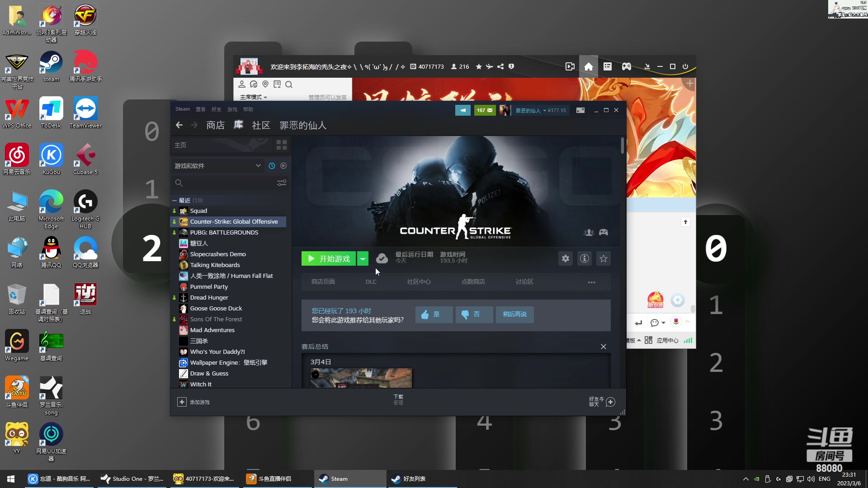Viewport: 868px width, 488px height.
Task: Open the Steam announcements megaphone icon
Action: coord(462,110)
